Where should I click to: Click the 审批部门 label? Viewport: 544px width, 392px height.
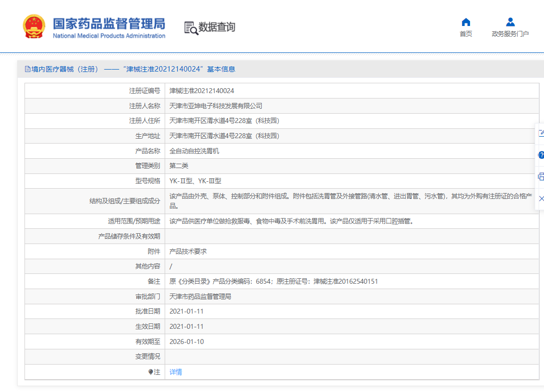coord(148,296)
